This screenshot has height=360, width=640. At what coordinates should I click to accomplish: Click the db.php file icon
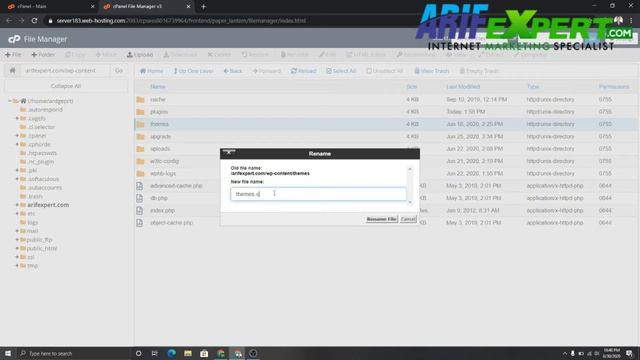pyautogui.click(x=140, y=198)
